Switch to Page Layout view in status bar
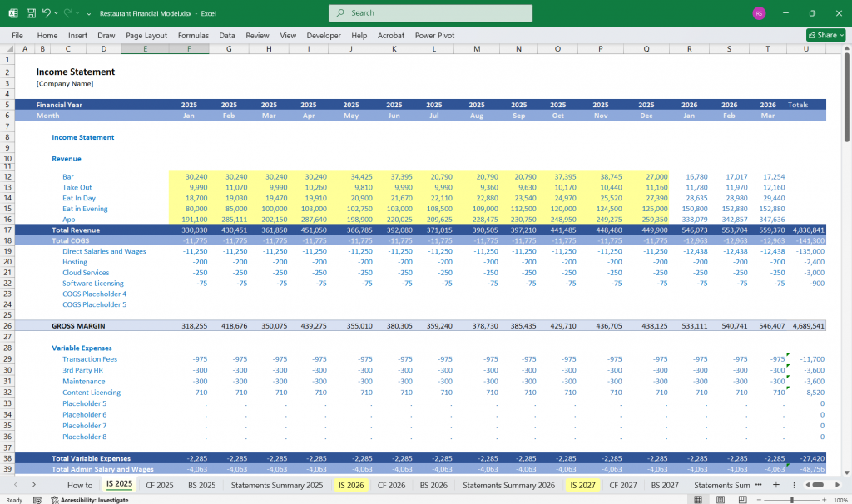The image size is (852, 504). [721, 497]
